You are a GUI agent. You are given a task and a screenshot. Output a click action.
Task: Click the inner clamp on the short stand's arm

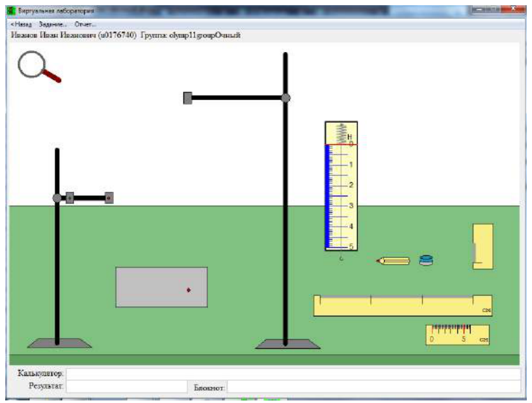70,198
